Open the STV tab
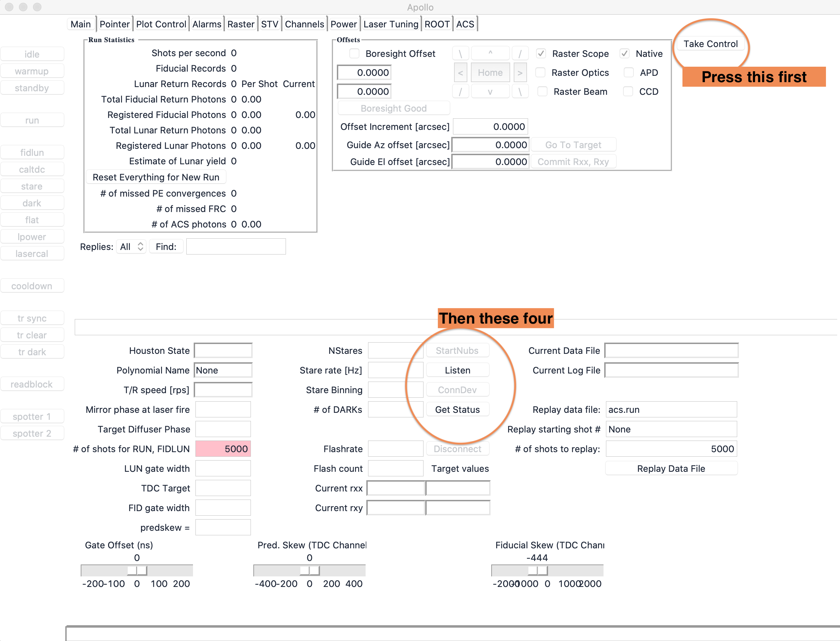The width and height of the screenshot is (840, 641). pyautogui.click(x=269, y=24)
